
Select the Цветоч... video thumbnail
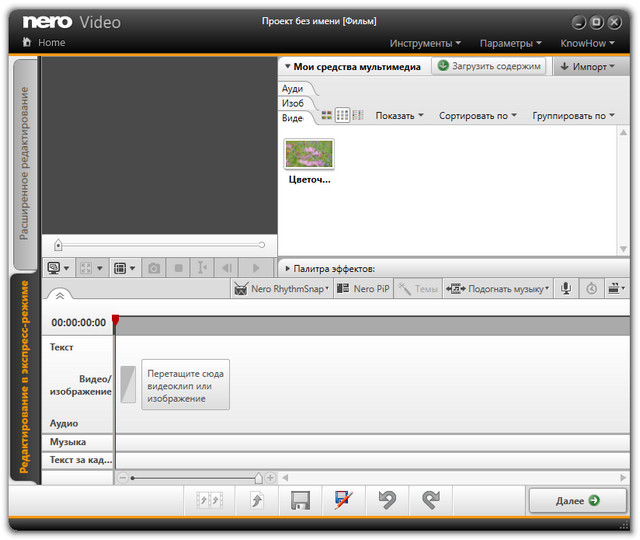point(309,154)
